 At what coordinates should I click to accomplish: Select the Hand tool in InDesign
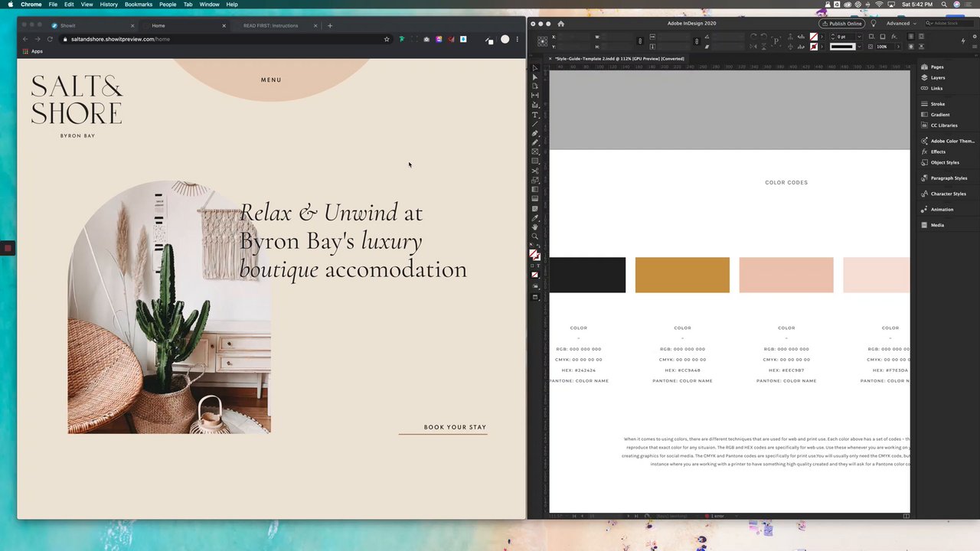click(x=535, y=227)
